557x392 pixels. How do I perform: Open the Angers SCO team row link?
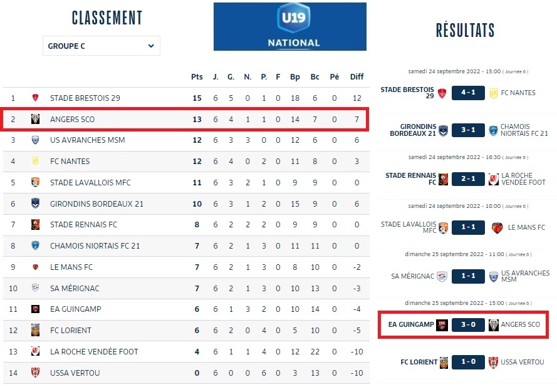click(73, 119)
